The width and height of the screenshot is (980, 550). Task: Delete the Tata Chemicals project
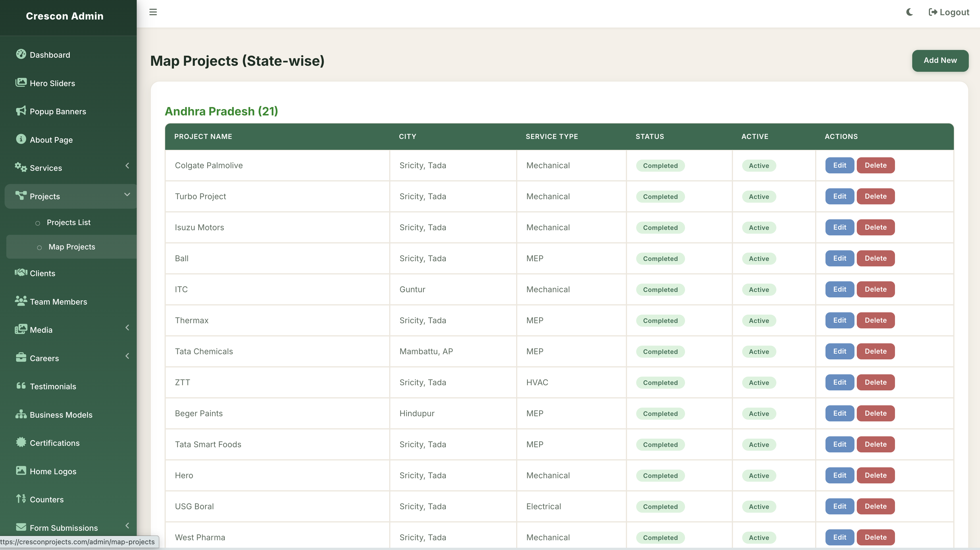875,351
